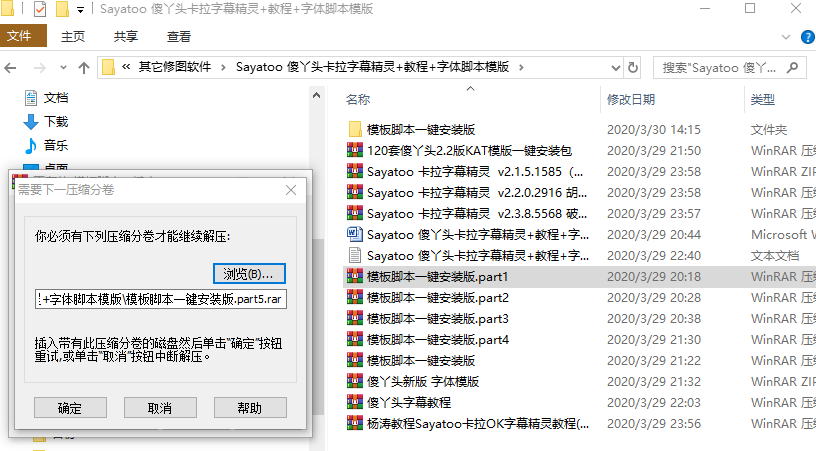Select 傻丫头新版 字体模版 archive icon
Screen dimensions: 816x451
pos(355,381)
